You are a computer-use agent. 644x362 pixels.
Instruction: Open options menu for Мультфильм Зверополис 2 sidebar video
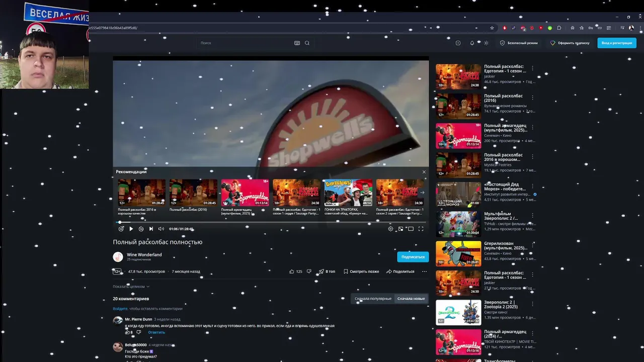click(532, 215)
